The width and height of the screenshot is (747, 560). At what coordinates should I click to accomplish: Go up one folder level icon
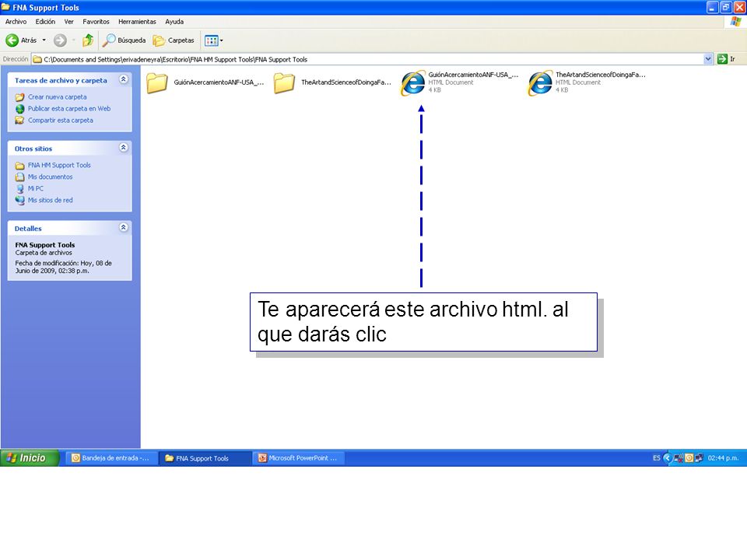[88, 40]
